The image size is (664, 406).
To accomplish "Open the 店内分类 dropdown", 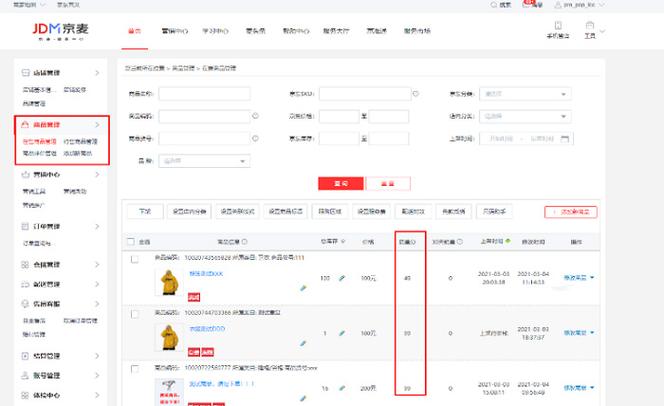I will [525, 116].
